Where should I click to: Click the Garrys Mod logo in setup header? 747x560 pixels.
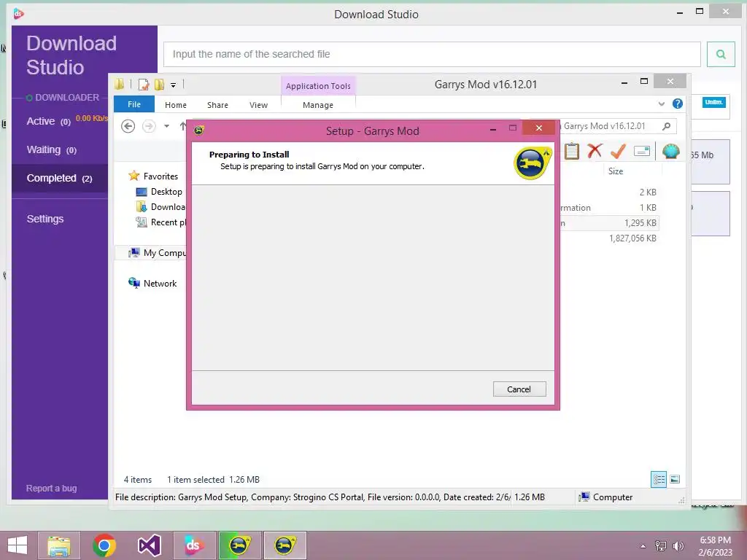pos(533,163)
